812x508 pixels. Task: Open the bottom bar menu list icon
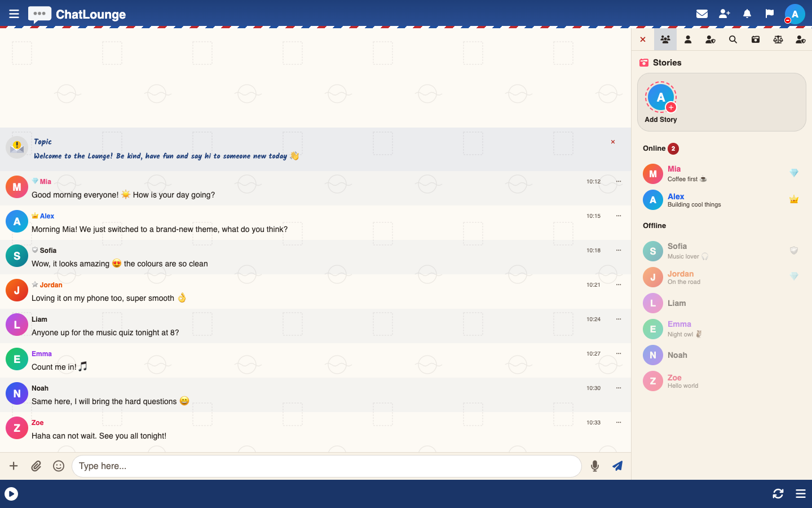pyautogui.click(x=801, y=494)
